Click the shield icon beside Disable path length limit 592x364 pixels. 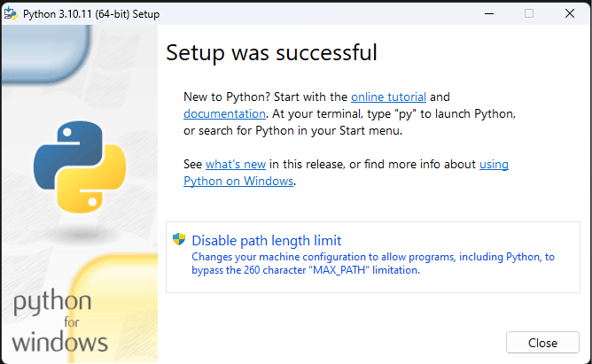(x=180, y=240)
